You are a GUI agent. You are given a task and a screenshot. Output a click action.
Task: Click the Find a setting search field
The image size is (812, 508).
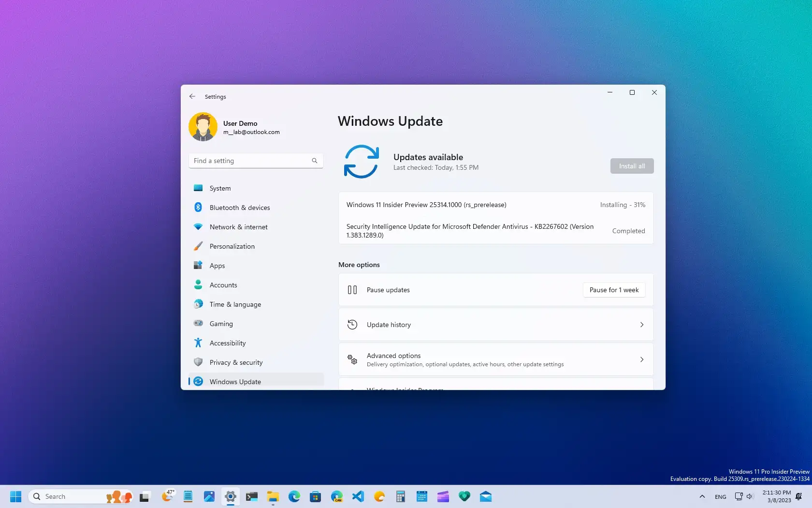click(x=256, y=161)
